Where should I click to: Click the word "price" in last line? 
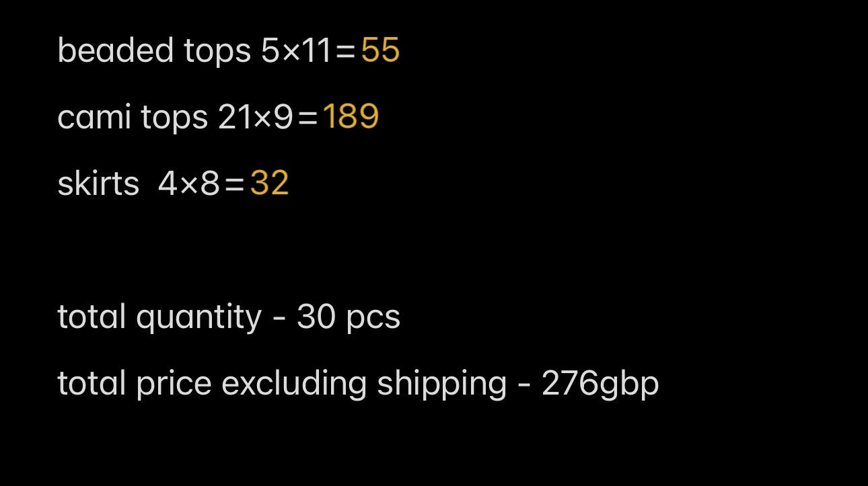click(174, 384)
